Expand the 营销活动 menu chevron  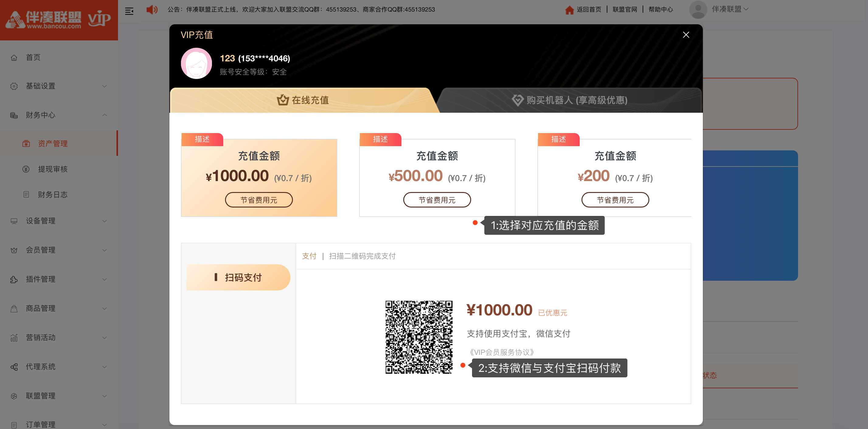coord(104,338)
